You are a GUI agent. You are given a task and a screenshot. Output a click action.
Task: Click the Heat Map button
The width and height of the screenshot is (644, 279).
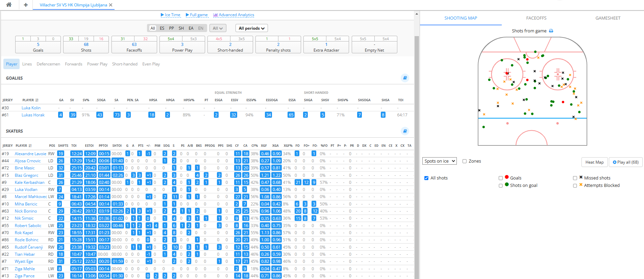coord(594,162)
